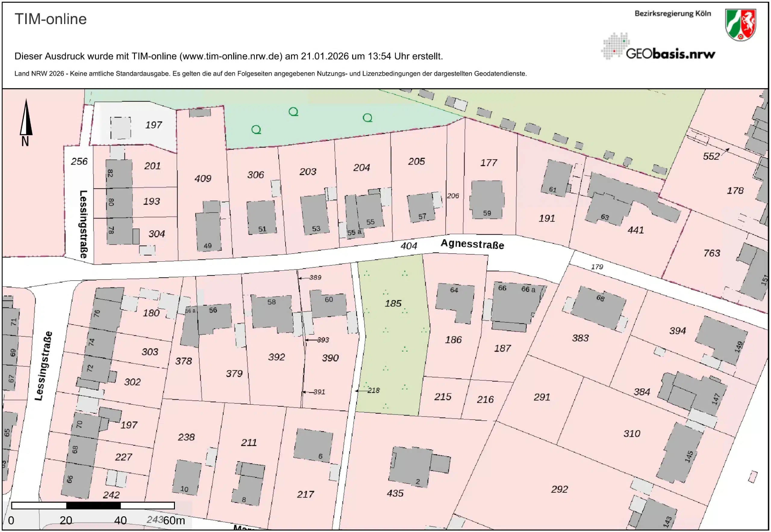Click the www.tim-online.nrw.de URL text

point(231,56)
